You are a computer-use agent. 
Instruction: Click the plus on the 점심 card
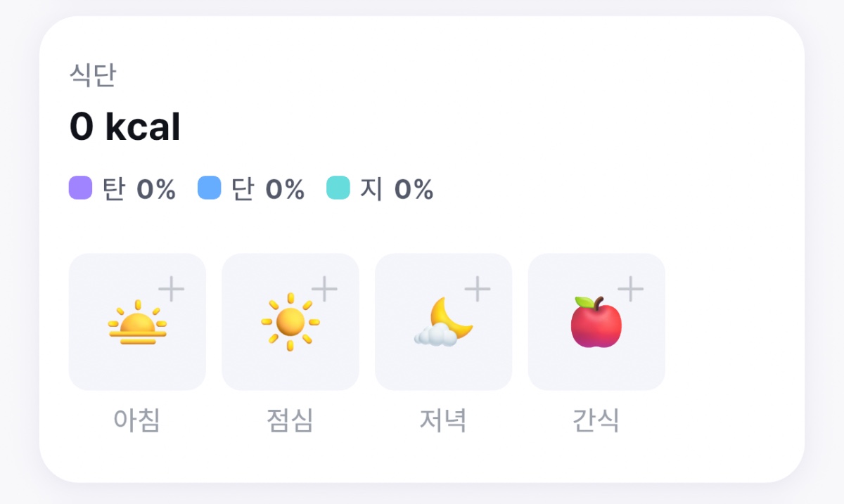324,289
